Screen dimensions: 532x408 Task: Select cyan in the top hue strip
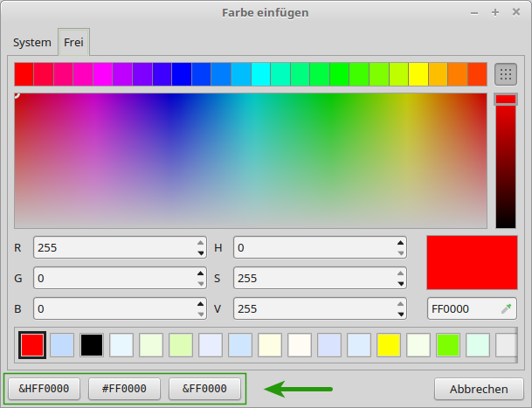tap(260, 74)
